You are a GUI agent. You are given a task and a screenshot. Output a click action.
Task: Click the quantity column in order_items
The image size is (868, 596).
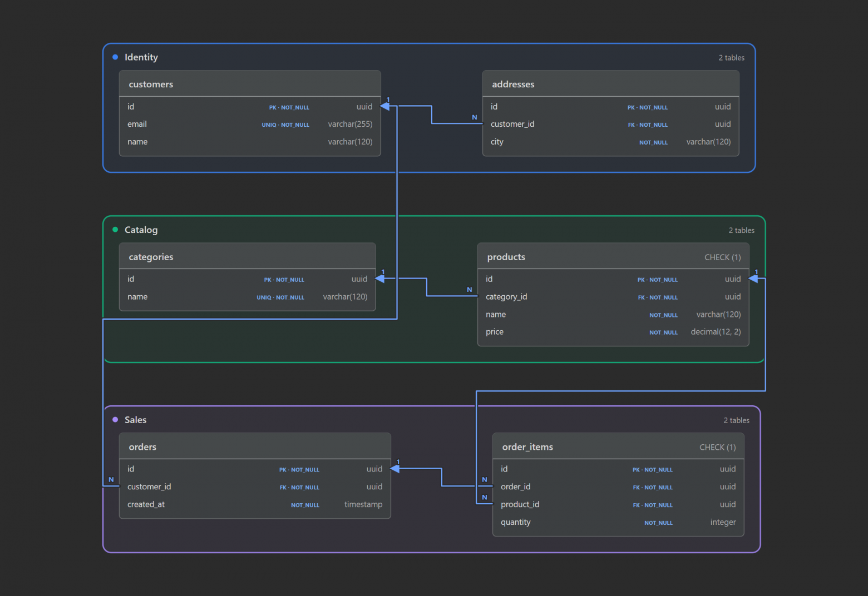618,522
